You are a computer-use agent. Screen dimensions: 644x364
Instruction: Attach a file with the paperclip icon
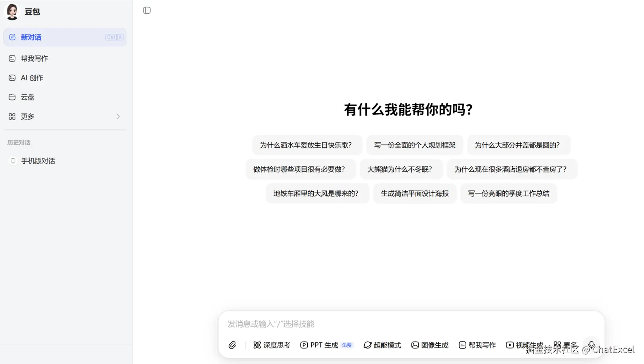coord(232,345)
